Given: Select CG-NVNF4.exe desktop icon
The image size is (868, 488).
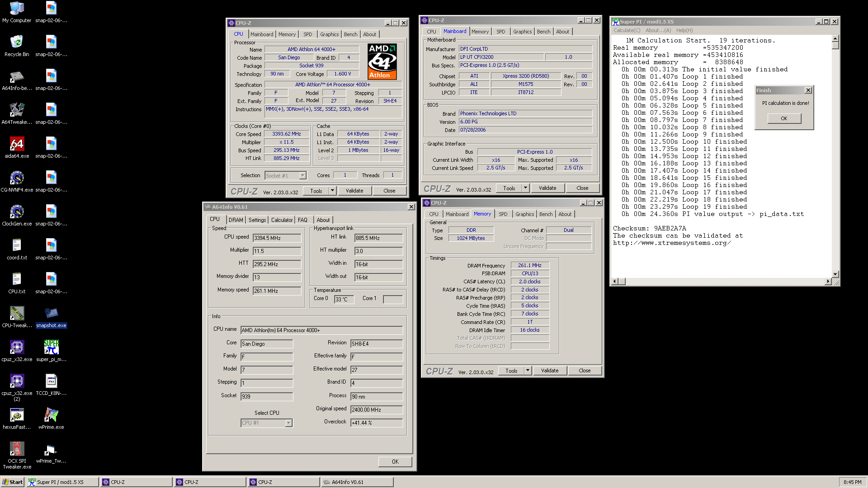Looking at the screenshot, I should pyautogui.click(x=17, y=182).
